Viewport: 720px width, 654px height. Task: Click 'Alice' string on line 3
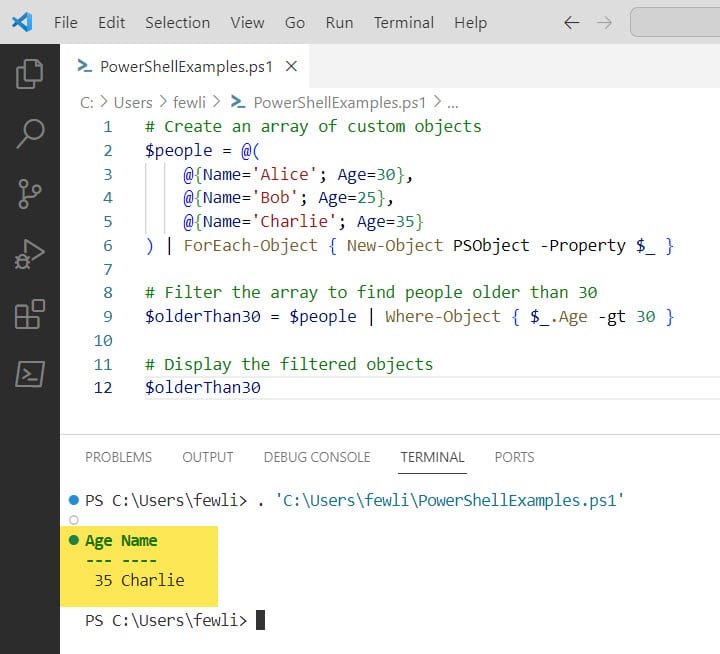pos(284,175)
